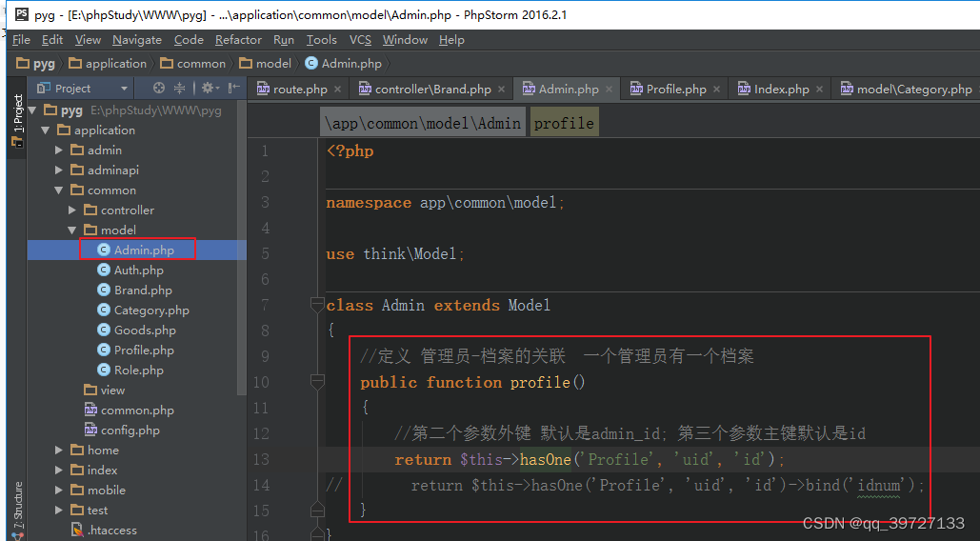Collapse the application folder
The image size is (980, 541).
(x=45, y=130)
